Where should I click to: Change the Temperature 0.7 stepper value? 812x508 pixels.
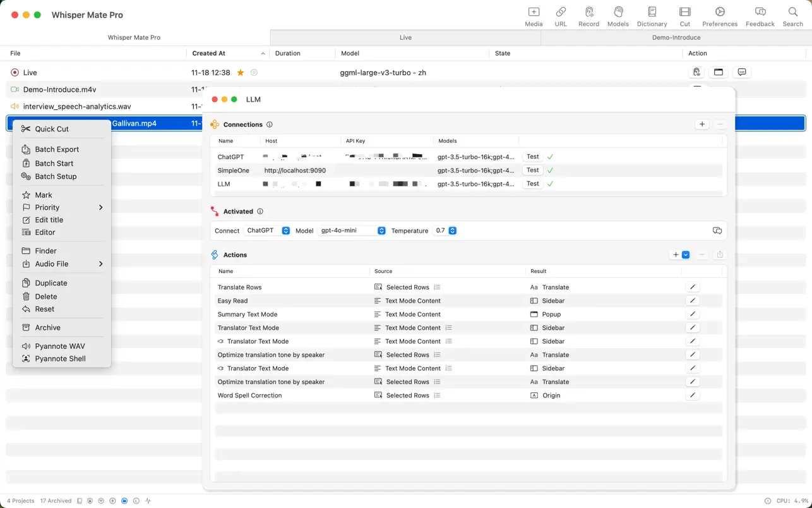click(x=452, y=231)
